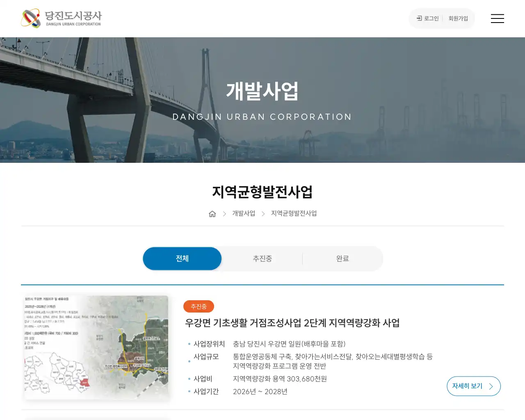Click the 우강면 기초생활 거점조성사업 project title
This screenshot has width=525, height=420.
click(292, 323)
